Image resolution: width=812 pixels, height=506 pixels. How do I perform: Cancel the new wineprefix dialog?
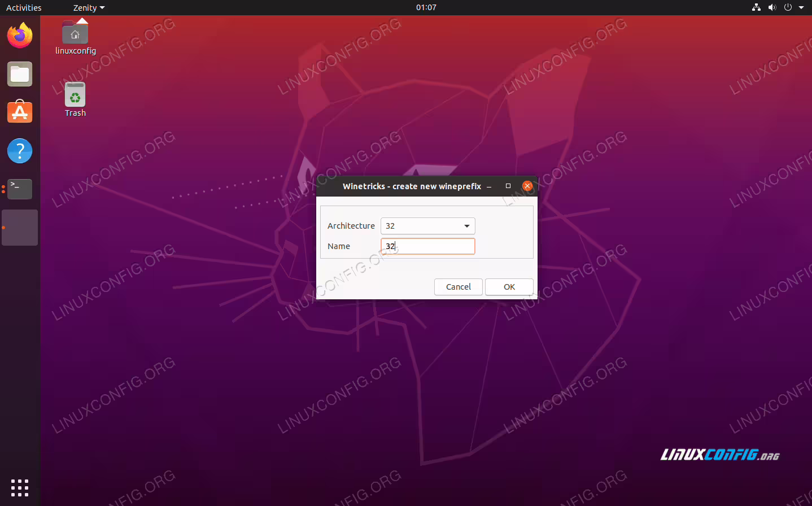(x=459, y=287)
